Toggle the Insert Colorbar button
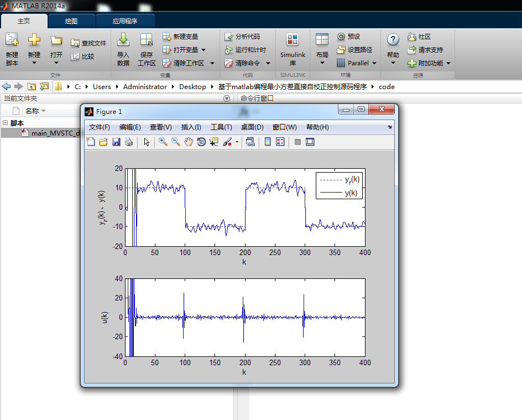 pos(267,142)
